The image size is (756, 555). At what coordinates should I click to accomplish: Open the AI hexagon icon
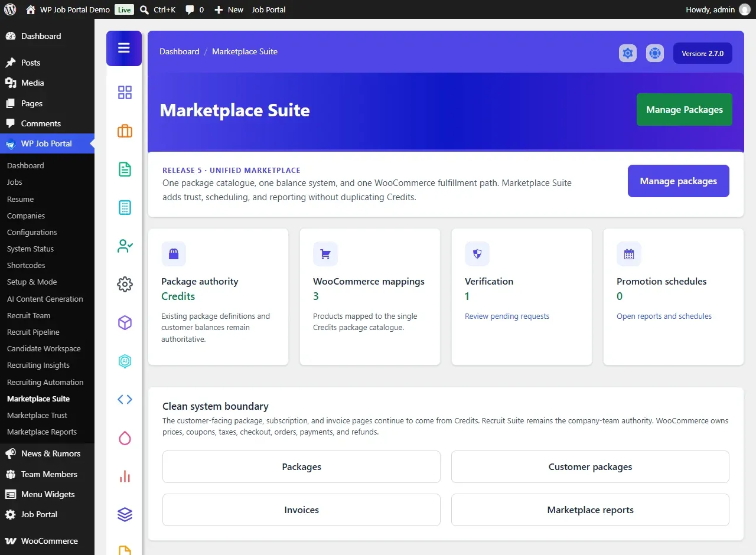point(125,361)
